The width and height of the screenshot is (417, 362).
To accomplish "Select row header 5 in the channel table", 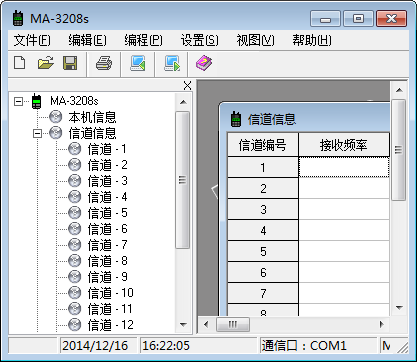I will (x=263, y=251).
